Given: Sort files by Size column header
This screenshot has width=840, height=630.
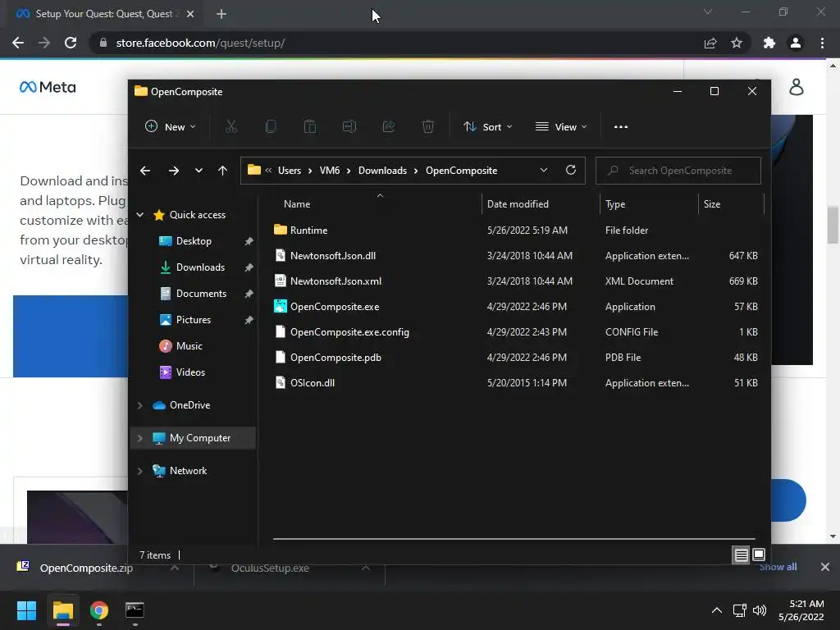Looking at the screenshot, I should (x=712, y=204).
